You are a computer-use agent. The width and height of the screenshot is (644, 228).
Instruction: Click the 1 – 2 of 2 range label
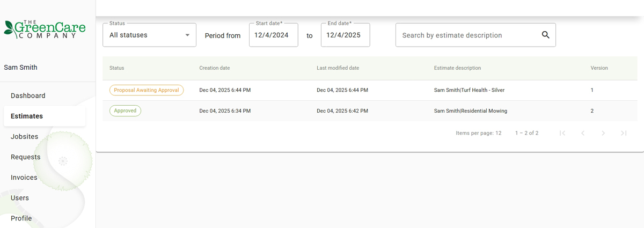pyautogui.click(x=527, y=133)
